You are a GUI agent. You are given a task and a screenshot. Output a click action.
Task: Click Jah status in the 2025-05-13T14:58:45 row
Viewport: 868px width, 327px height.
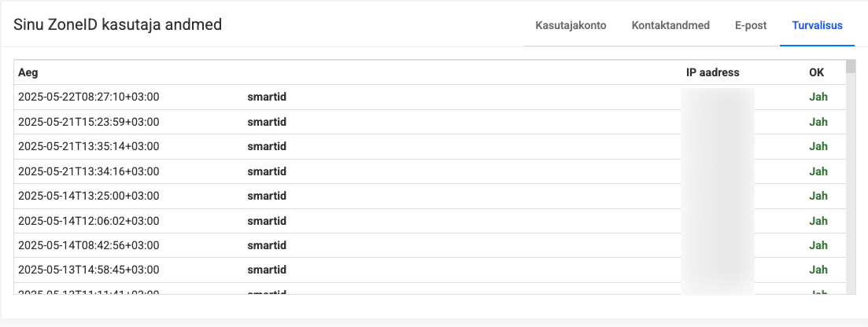(818, 270)
